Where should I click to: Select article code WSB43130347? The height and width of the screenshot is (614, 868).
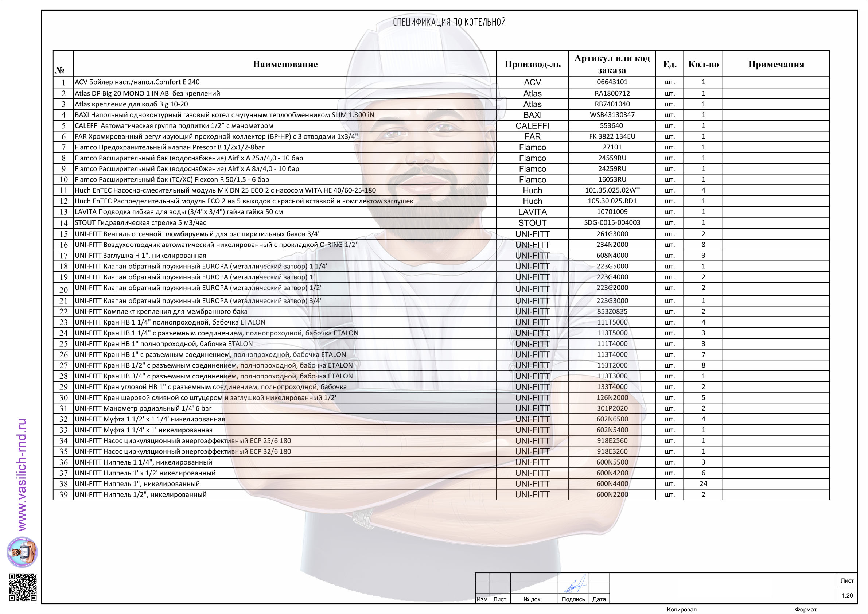pyautogui.click(x=612, y=115)
